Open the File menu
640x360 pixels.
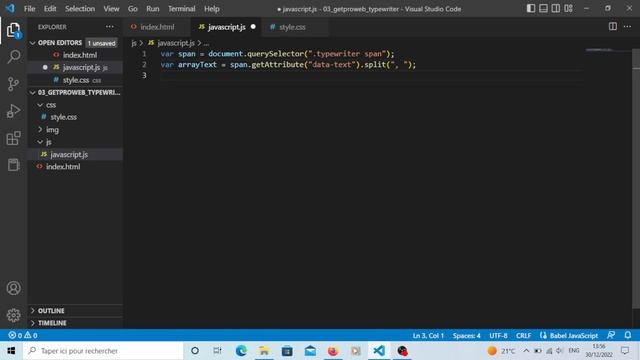pyautogui.click(x=29, y=9)
